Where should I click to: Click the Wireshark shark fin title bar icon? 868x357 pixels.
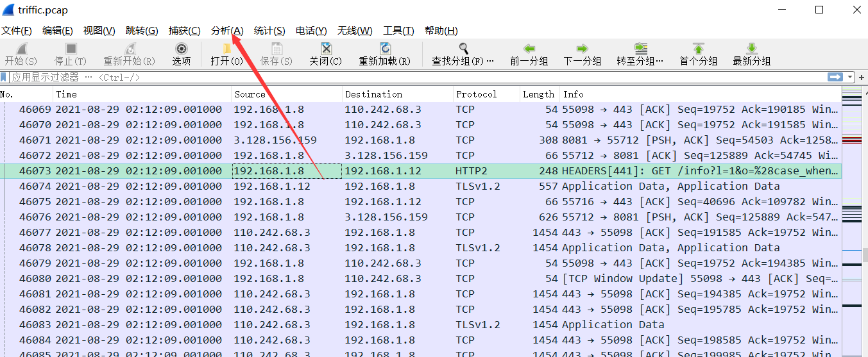tap(8, 10)
